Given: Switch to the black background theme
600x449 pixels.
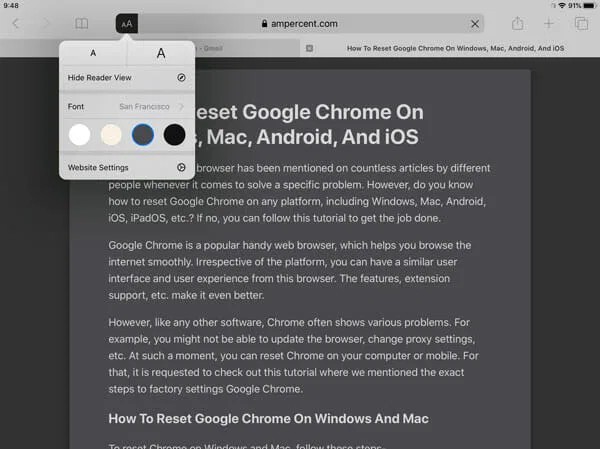Looking at the screenshot, I should click(174, 134).
